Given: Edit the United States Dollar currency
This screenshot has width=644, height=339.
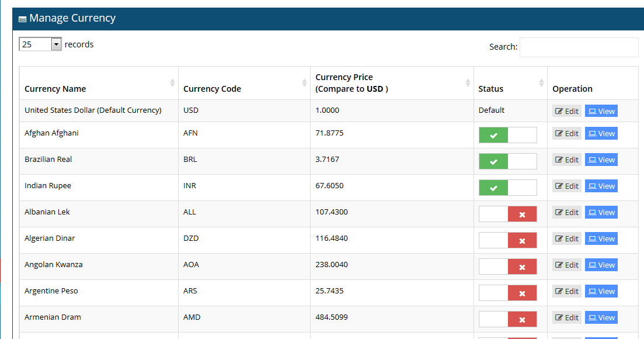Looking at the screenshot, I should [x=567, y=111].
